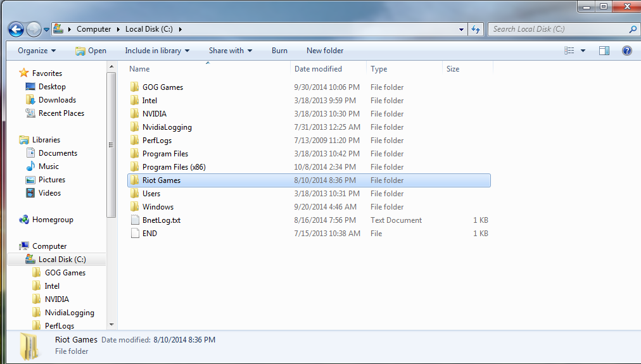The width and height of the screenshot is (641, 364).
Task: Change your view using the view icon
Action: point(569,51)
